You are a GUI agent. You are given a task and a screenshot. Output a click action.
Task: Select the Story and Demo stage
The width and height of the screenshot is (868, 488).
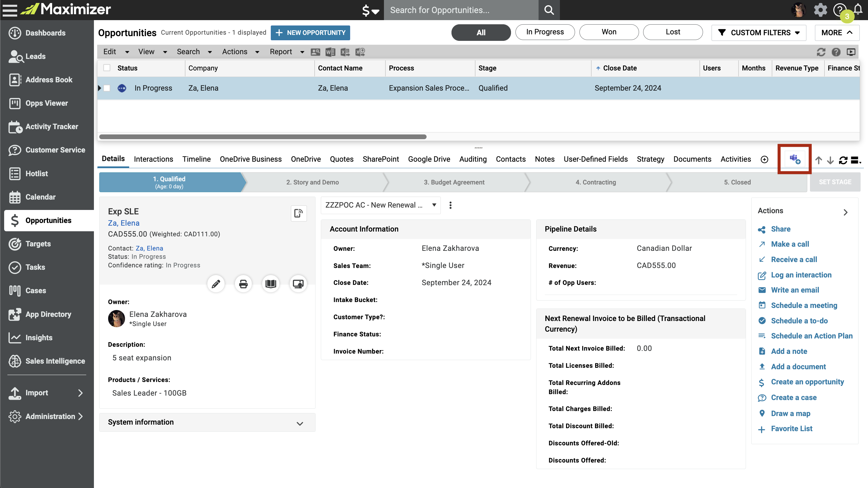312,182
